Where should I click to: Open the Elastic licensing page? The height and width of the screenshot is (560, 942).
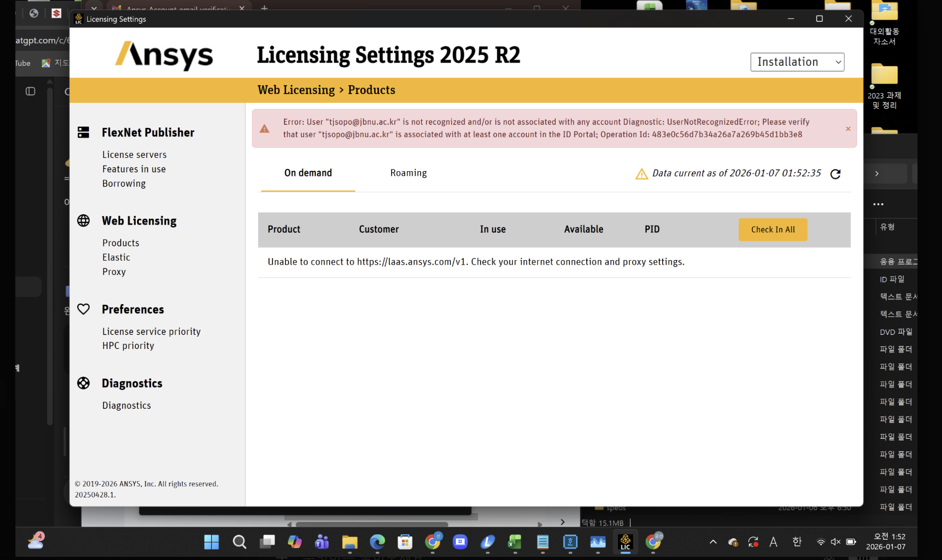pyautogui.click(x=116, y=257)
